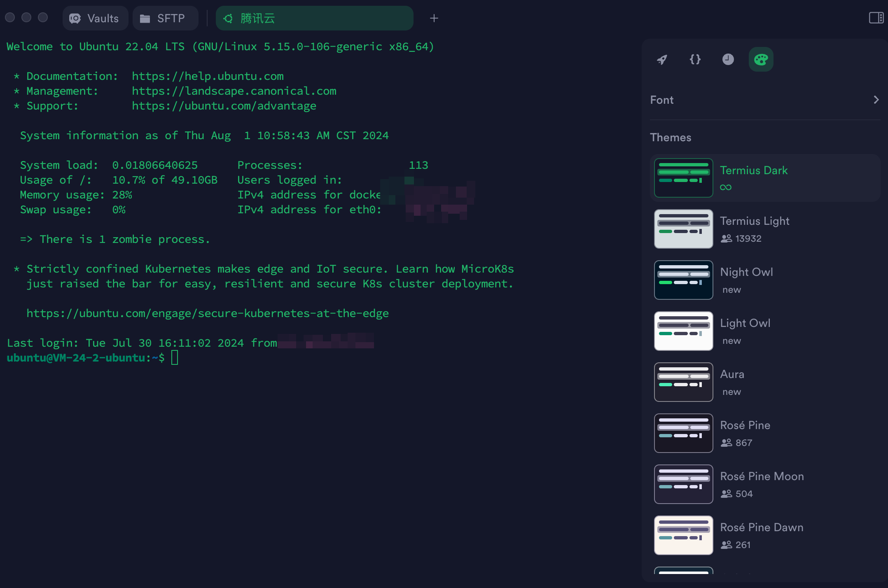Click the https://help.ubuntu.com documentation link
Image resolution: width=888 pixels, height=588 pixels.
(208, 76)
